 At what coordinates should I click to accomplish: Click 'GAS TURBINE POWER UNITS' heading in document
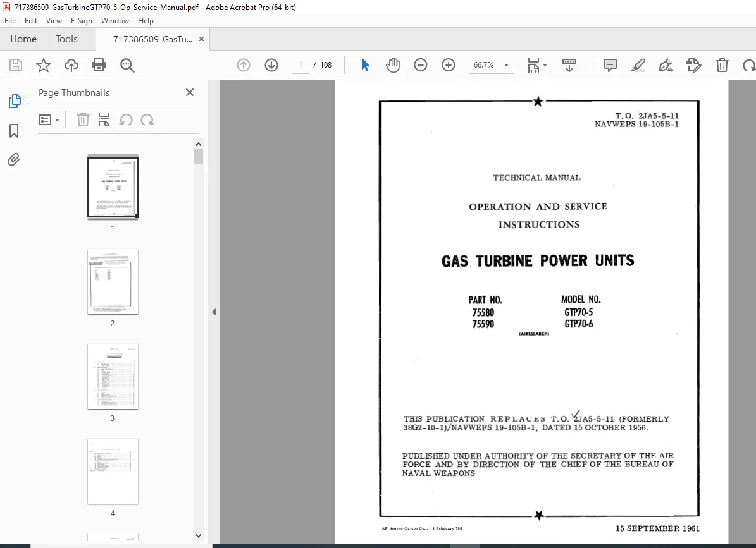(x=538, y=261)
